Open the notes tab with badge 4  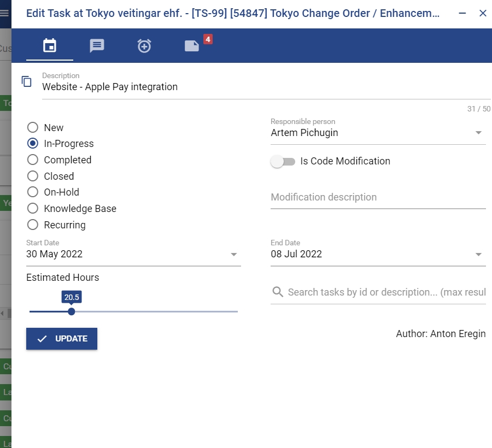coord(192,46)
